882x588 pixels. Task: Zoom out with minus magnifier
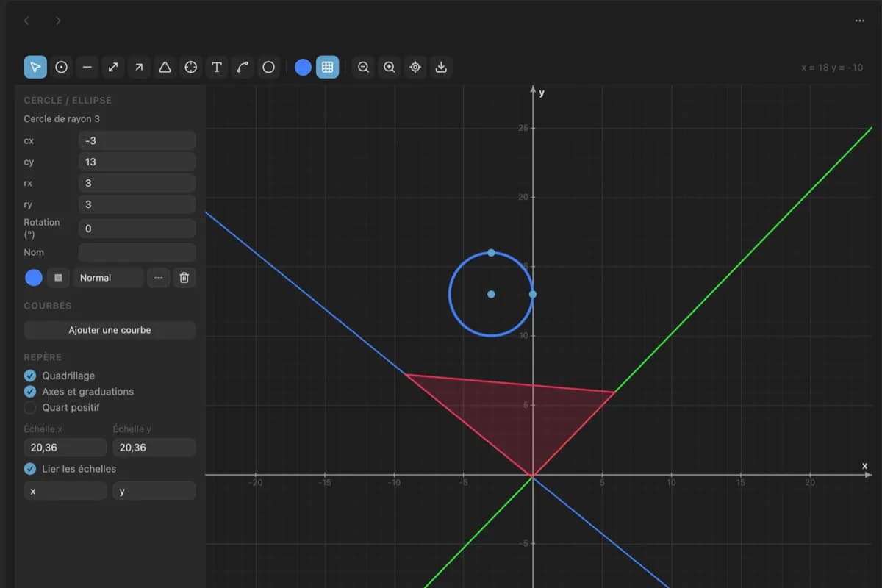[x=363, y=67]
